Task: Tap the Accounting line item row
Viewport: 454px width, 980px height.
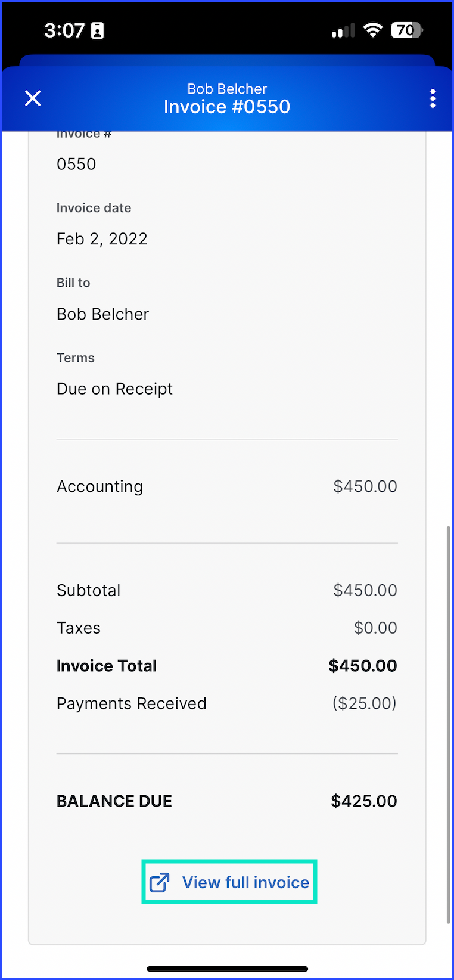Action: coord(227,486)
